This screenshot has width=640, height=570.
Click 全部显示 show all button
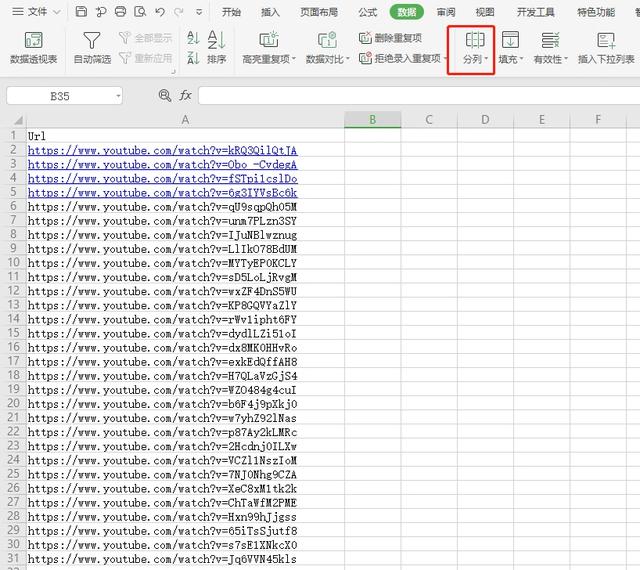point(146,38)
